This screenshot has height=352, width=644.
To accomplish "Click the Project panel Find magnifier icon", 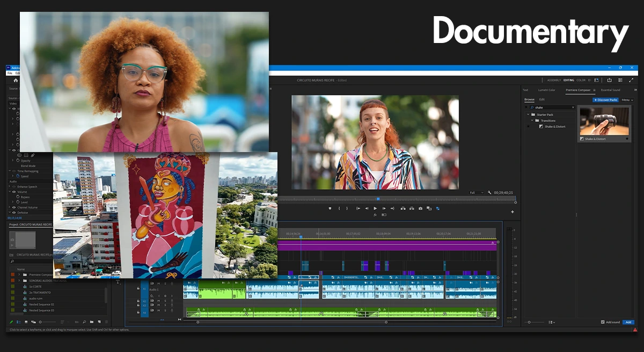I will [x=84, y=322].
